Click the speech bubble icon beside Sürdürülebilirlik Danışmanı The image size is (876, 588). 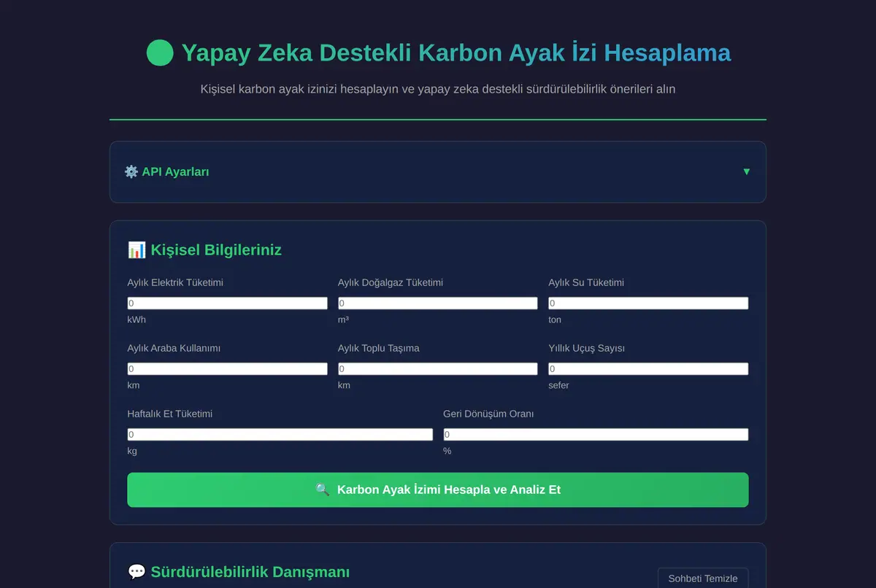pos(137,572)
